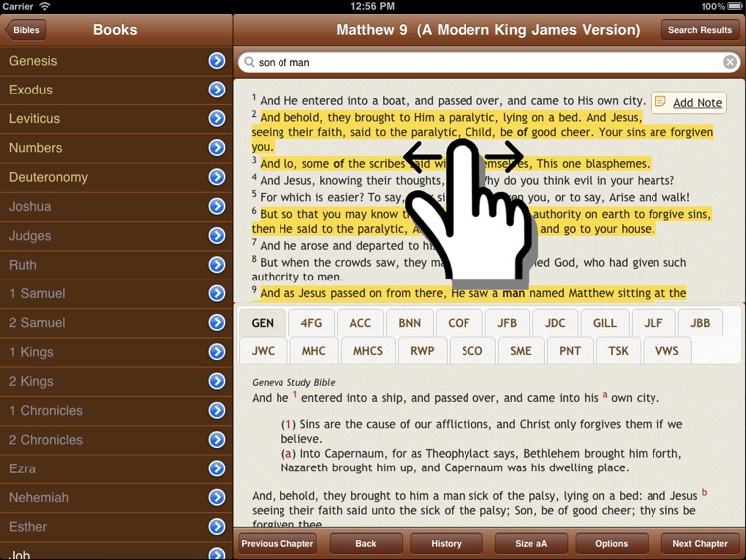This screenshot has width=746, height=560.
Task: Tap the blue arrow beside Numbers
Action: tap(217, 147)
